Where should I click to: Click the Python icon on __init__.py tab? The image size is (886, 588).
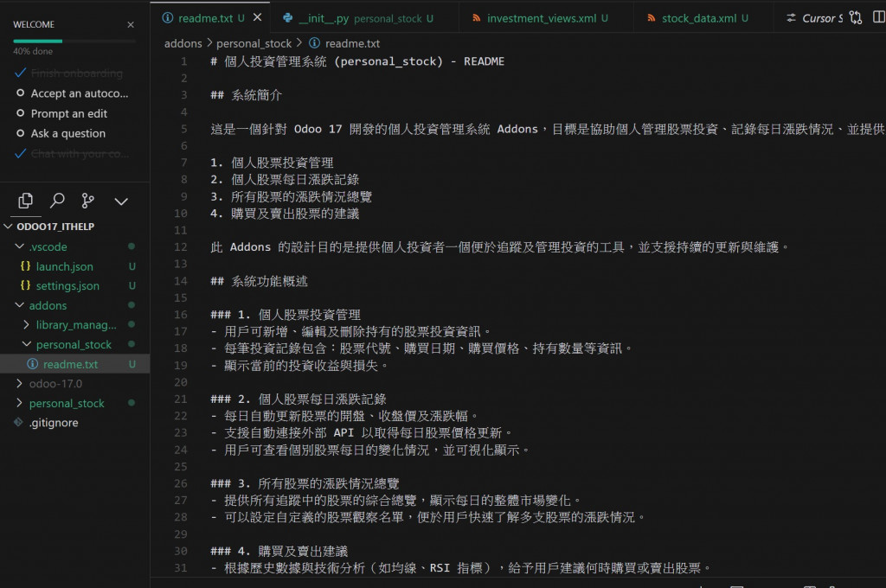[x=287, y=18]
